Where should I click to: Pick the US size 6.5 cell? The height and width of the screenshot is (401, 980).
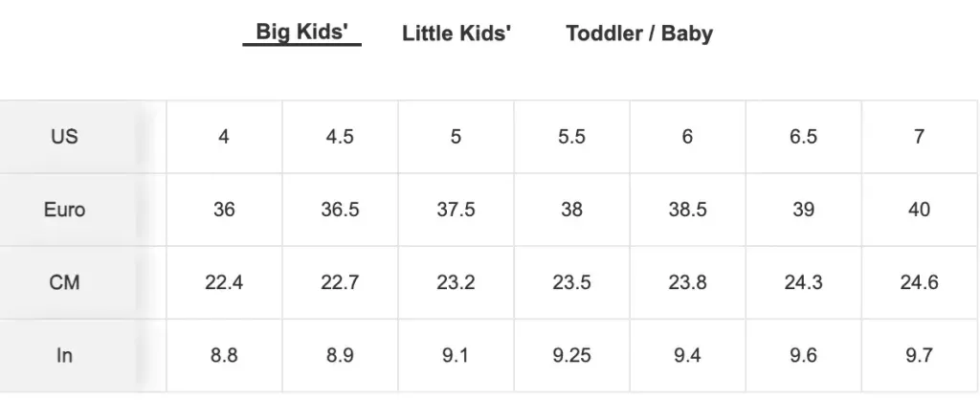[x=803, y=137]
